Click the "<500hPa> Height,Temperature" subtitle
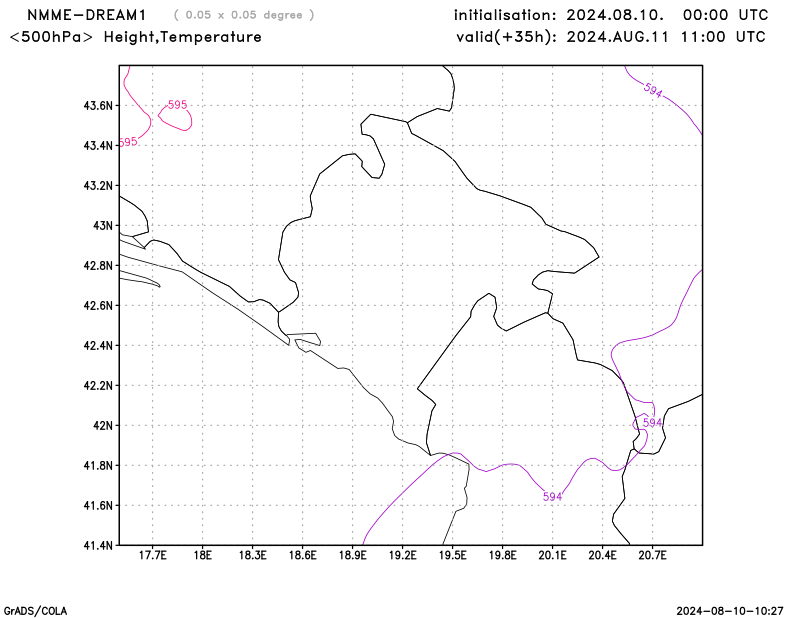 pyautogui.click(x=136, y=37)
